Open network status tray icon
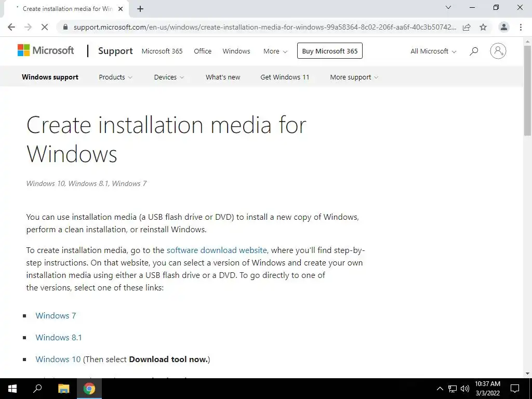Viewport: 532px width, 399px height. 453,389
